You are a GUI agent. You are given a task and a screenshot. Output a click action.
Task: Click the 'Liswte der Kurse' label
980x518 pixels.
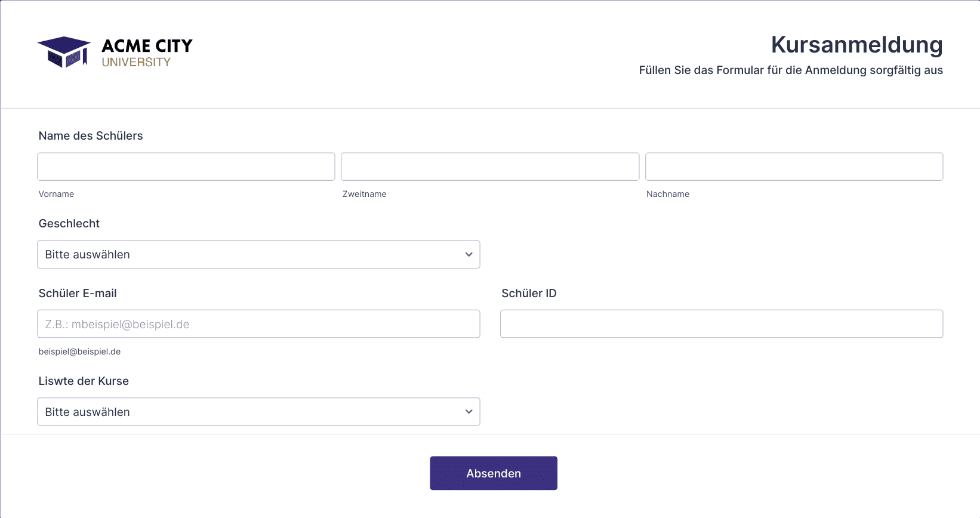pos(84,381)
